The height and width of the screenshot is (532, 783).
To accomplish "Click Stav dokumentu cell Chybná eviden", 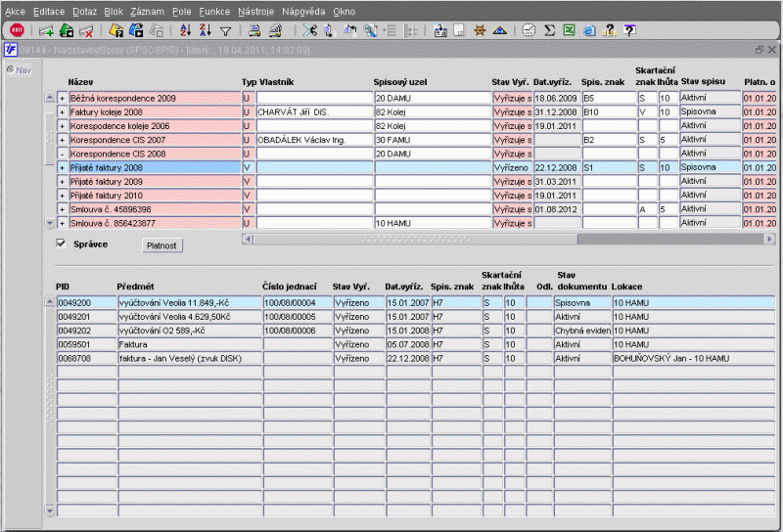I will pyautogui.click(x=582, y=331).
